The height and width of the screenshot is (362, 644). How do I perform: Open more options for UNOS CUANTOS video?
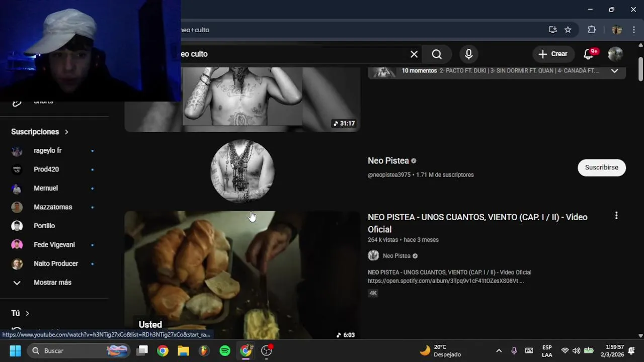[616, 216]
